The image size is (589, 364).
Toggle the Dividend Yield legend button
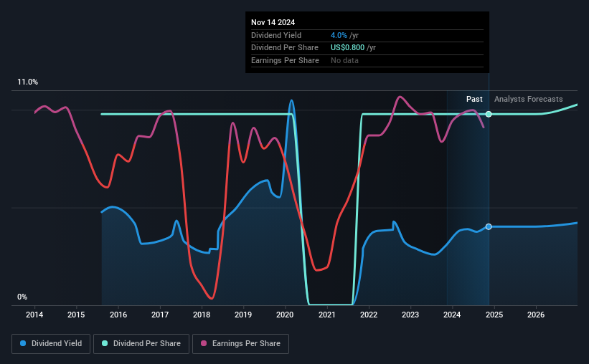pyautogui.click(x=51, y=344)
